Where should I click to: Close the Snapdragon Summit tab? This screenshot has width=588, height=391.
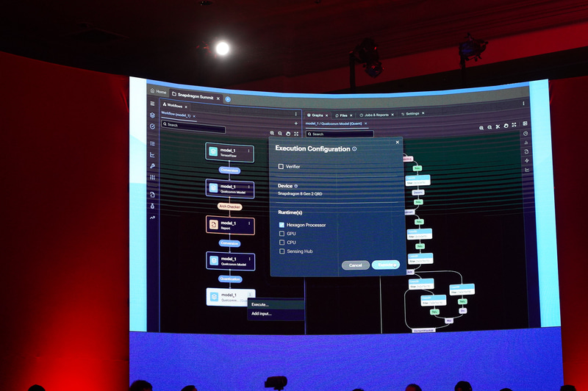[218, 98]
